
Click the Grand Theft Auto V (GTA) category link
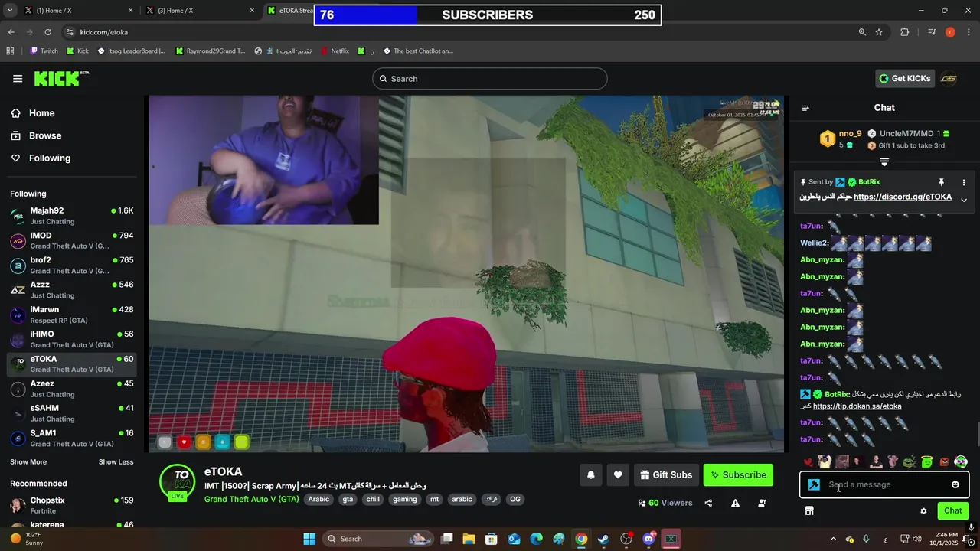pos(251,499)
